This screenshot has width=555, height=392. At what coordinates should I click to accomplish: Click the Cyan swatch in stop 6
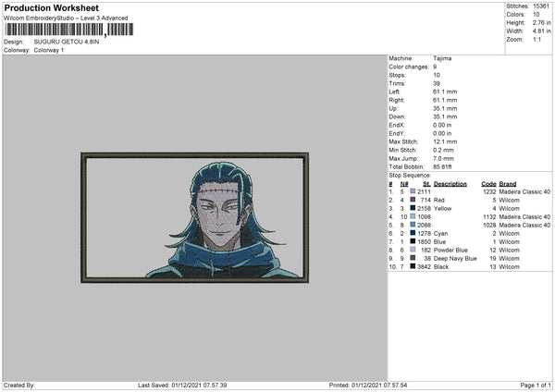(x=413, y=233)
